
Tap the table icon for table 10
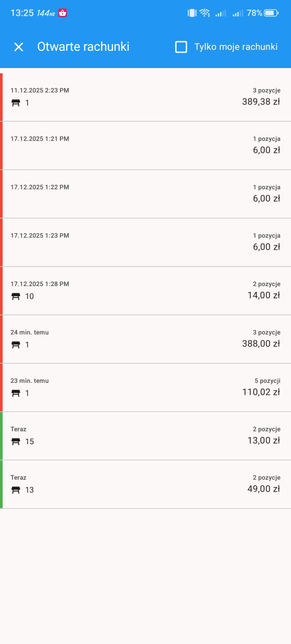tap(16, 296)
